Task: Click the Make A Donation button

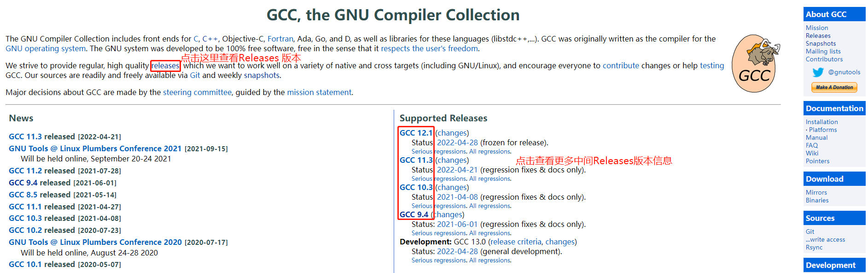Action: tap(834, 87)
